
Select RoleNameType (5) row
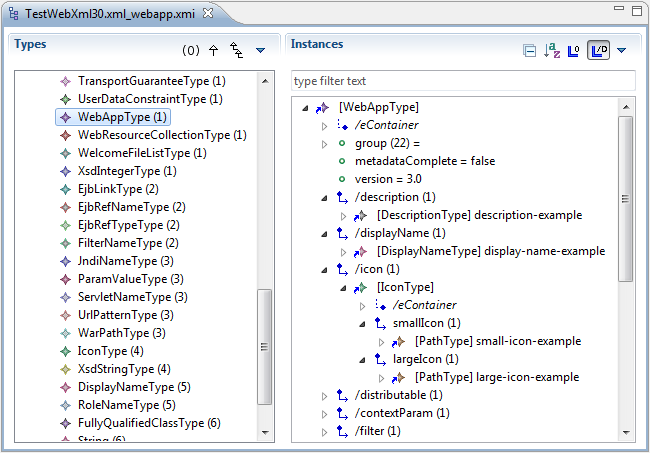tap(127, 405)
